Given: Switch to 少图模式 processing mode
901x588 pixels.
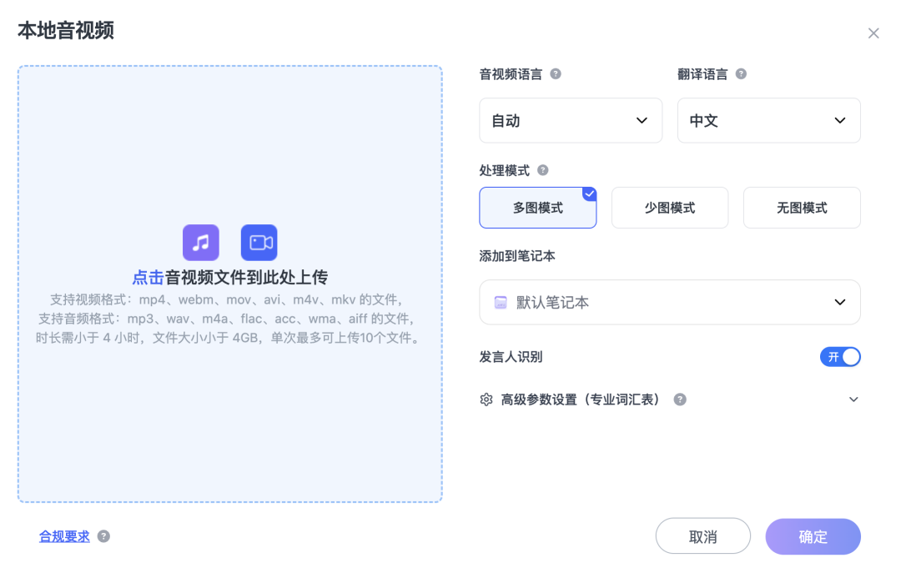Looking at the screenshot, I should click(669, 207).
